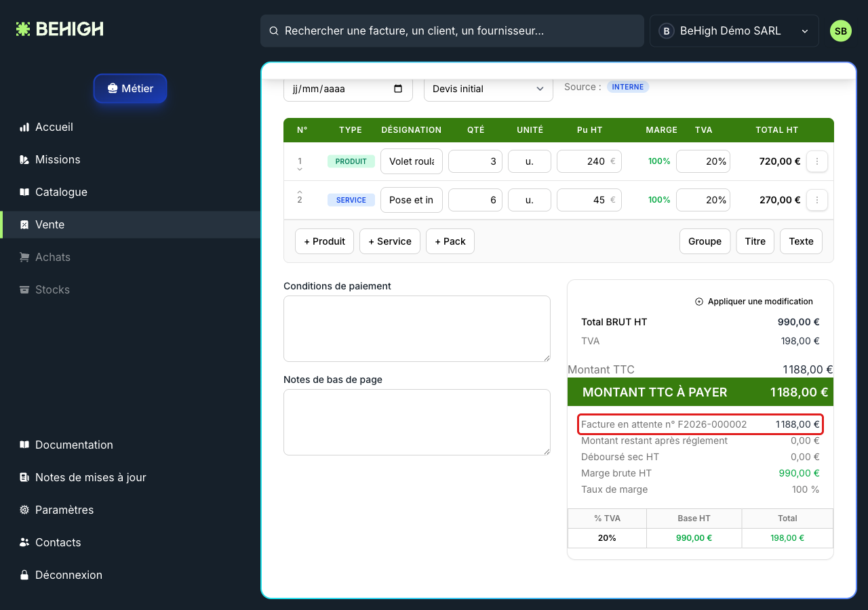
Task: Click the Stocks box icon
Action: pyautogui.click(x=24, y=289)
